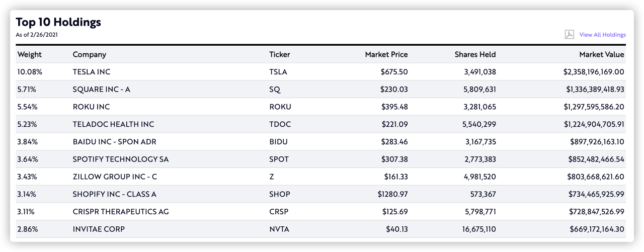This screenshot has height=252, width=644.
Task: Select the CRSP ticker cell
Action: pyautogui.click(x=279, y=212)
